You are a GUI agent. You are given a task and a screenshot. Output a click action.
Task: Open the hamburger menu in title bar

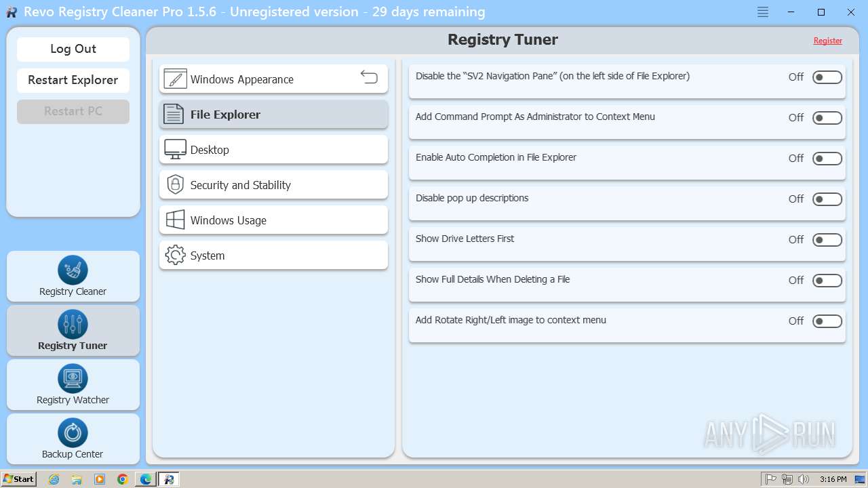(763, 12)
